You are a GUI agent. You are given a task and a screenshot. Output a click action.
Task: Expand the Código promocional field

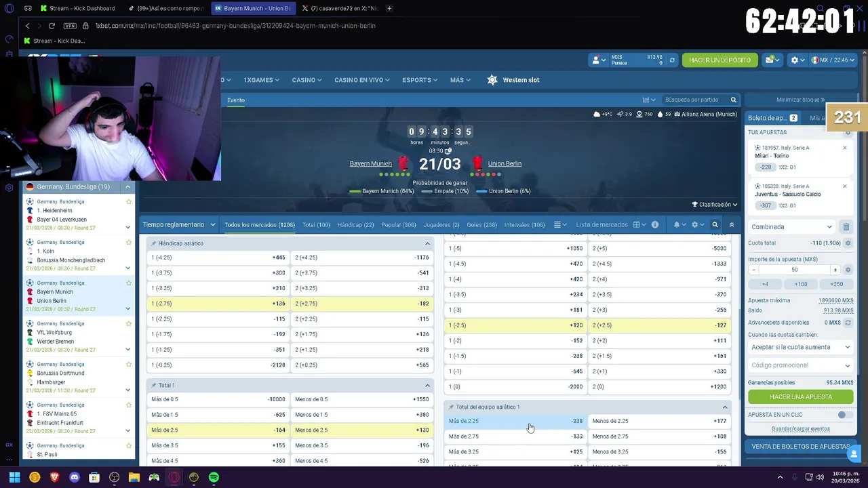(800, 365)
